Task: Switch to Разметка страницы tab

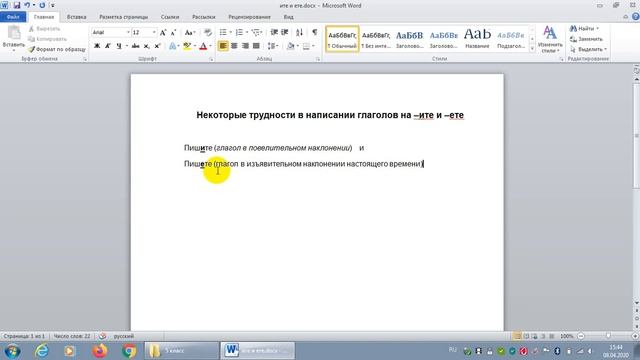Action: pyautogui.click(x=123, y=17)
